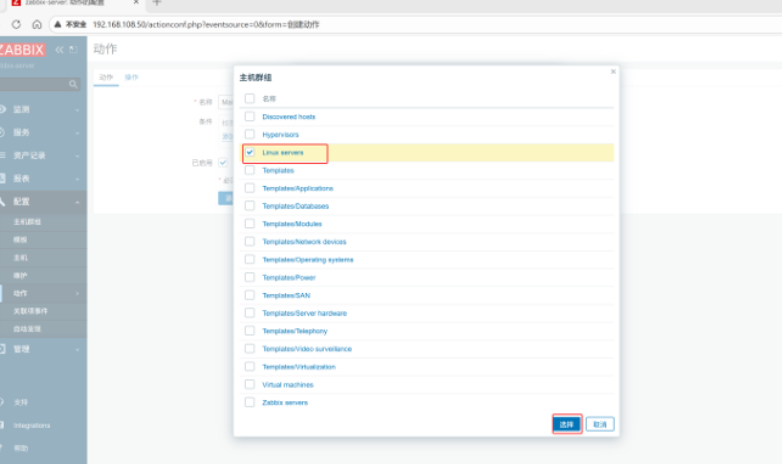Click the browser address bar URL
The image size is (782, 464).
point(206,24)
